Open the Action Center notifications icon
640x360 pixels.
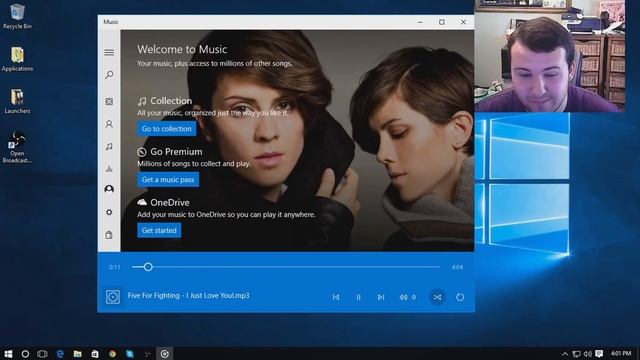599,353
